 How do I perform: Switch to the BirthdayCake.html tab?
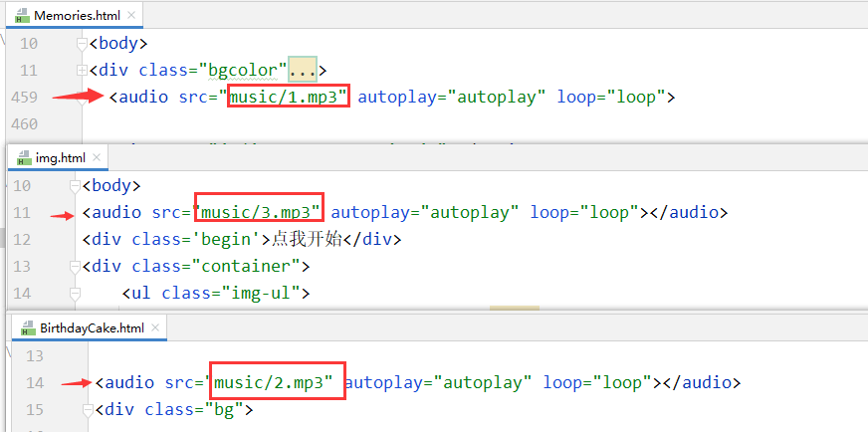pos(89,328)
